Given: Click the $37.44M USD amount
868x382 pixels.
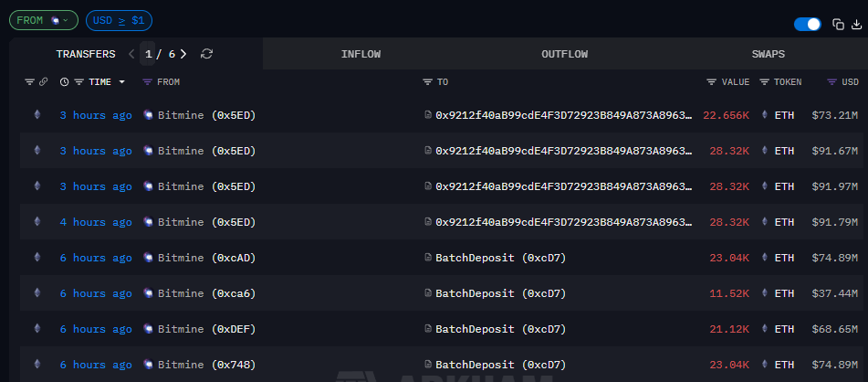Looking at the screenshot, I should pos(835,293).
